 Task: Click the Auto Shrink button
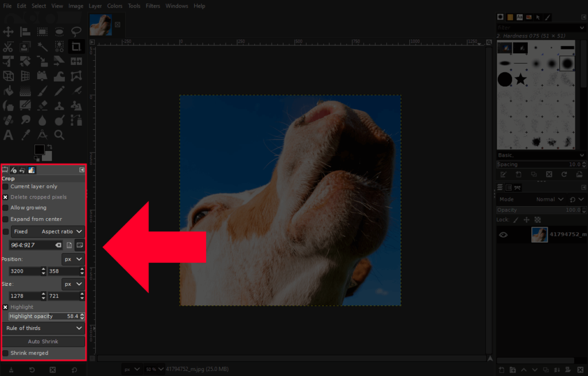(x=43, y=342)
